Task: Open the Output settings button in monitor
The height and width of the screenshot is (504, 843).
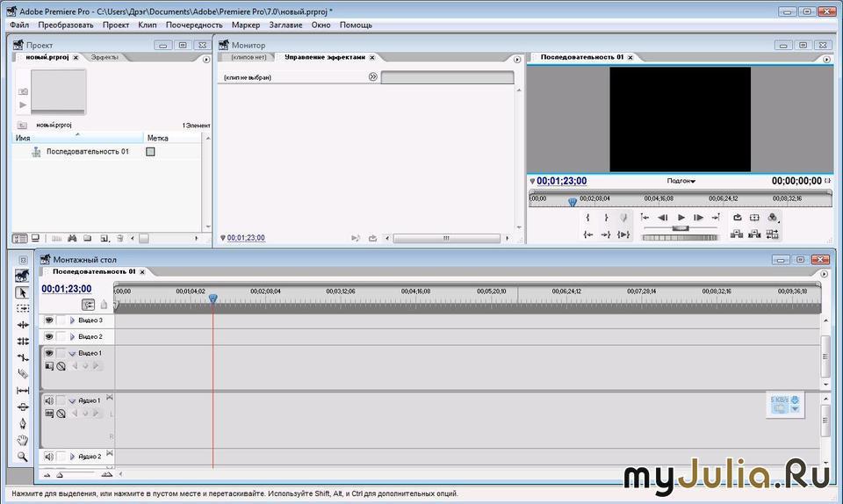Action: [773, 218]
